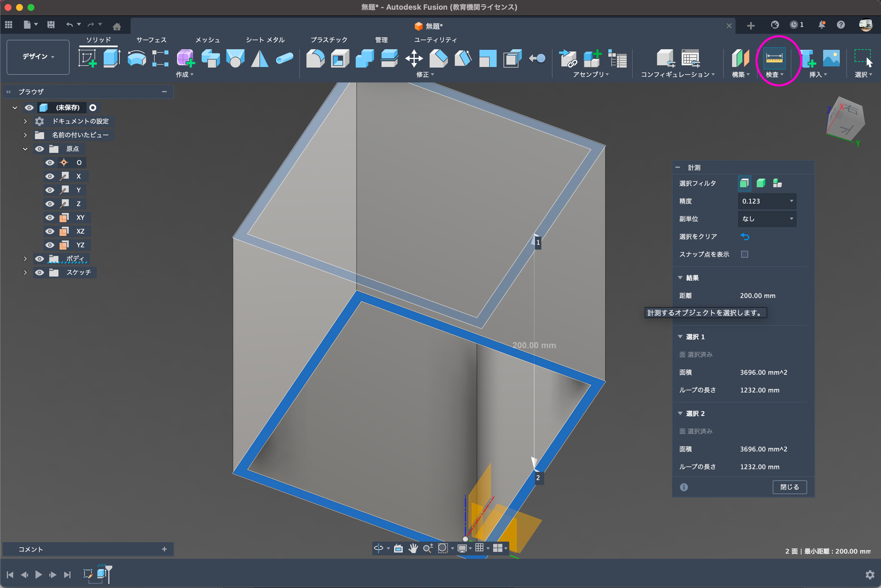Click the Move/Copy arrows icon
The width and height of the screenshot is (881, 588).
[414, 58]
